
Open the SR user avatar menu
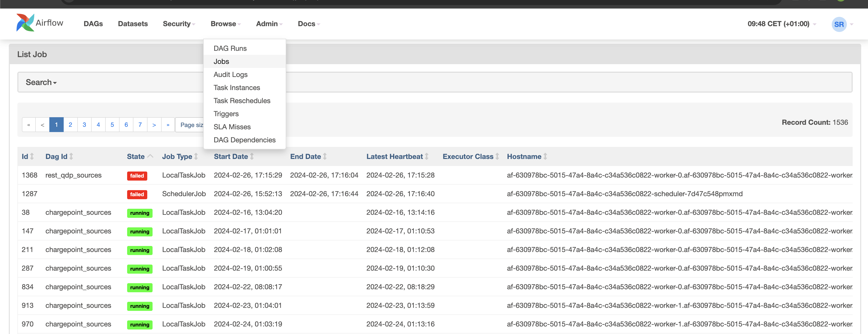point(839,24)
